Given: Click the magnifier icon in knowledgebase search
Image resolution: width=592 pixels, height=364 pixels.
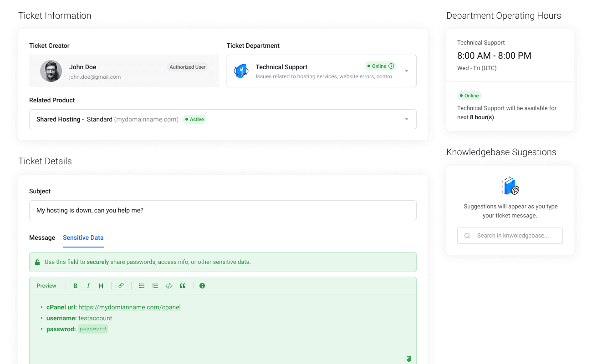Looking at the screenshot, I should click(x=467, y=236).
